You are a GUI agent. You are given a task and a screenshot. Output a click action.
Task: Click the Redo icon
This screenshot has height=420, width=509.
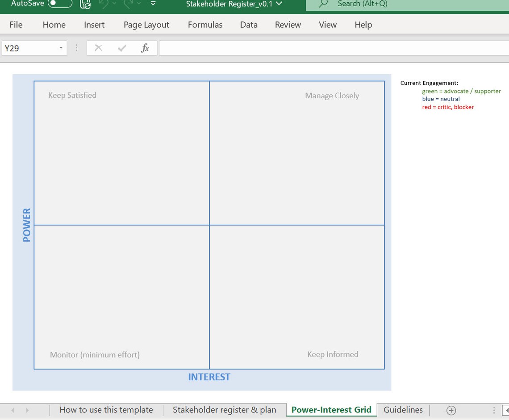point(128,4)
